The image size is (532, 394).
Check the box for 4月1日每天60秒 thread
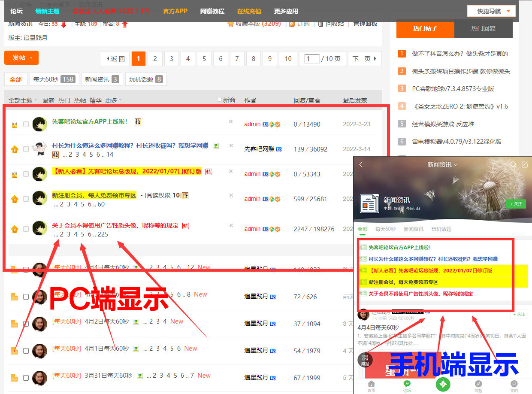[x=26, y=351]
